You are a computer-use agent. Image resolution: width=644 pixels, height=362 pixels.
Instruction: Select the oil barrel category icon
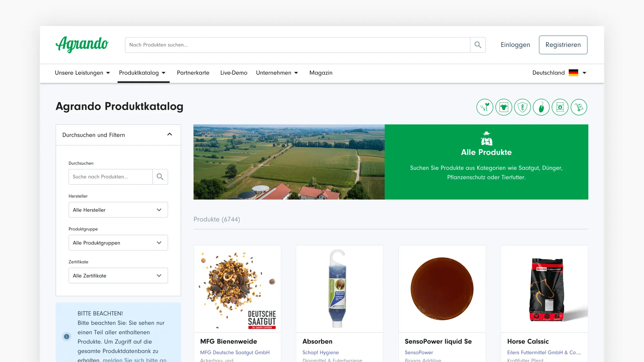coord(560,107)
